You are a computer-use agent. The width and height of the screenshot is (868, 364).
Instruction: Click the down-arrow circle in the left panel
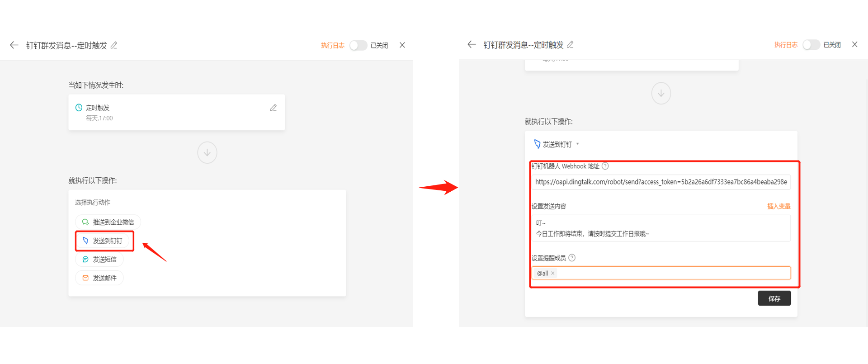point(207,152)
